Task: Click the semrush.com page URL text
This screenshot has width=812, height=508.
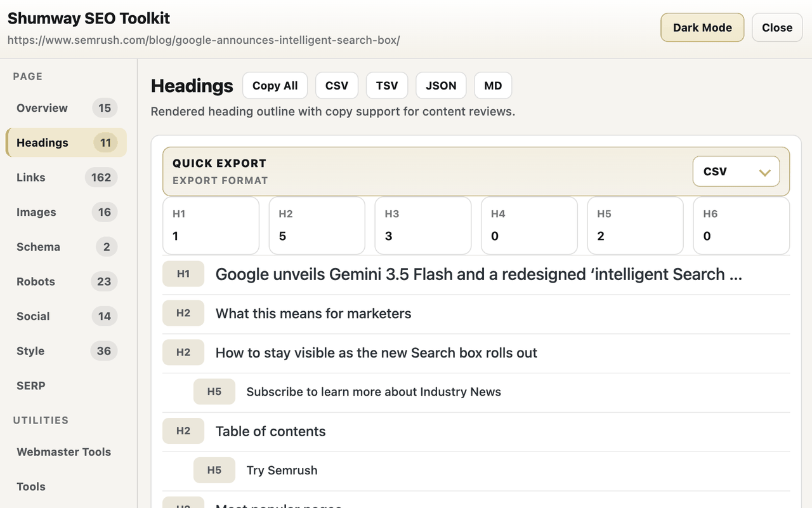Action: [x=204, y=40]
